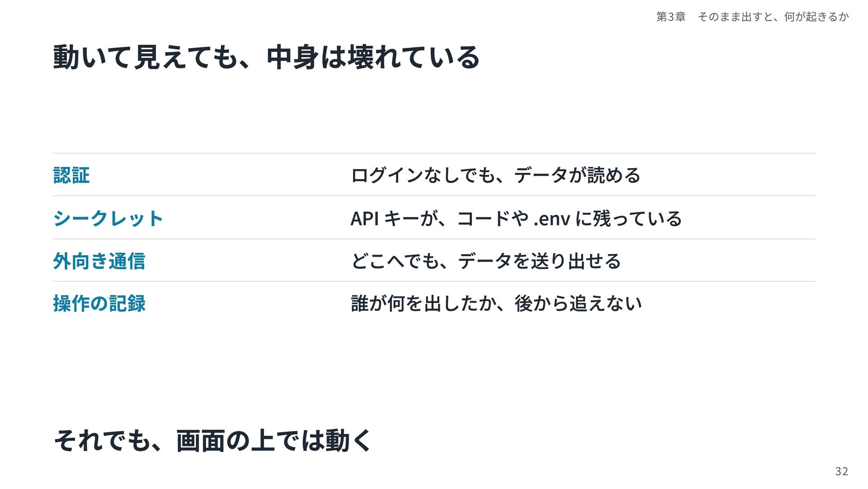Click the page number 32
The width and height of the screenshot is (868, 489).
[841, 471]
